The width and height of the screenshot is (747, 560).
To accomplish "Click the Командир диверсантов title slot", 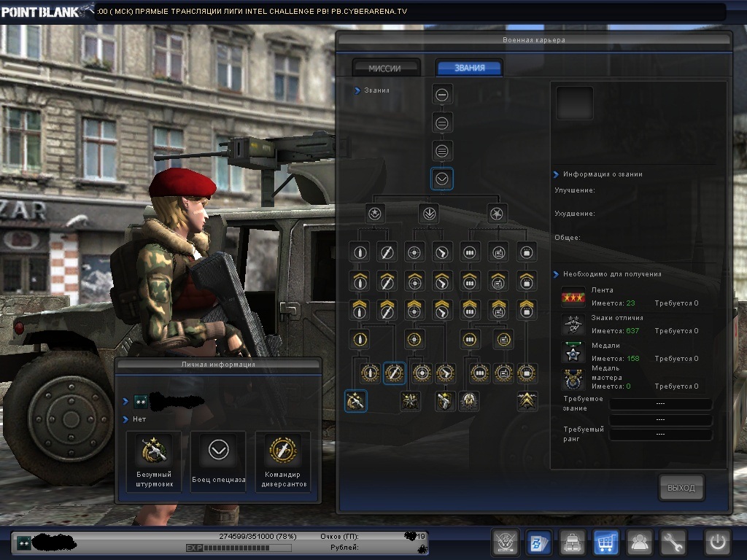I will point(283,462).
